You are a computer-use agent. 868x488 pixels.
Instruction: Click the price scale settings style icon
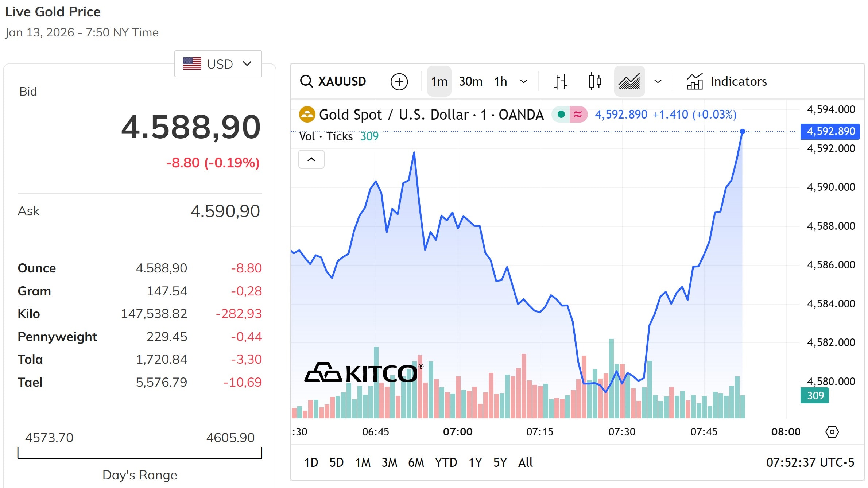(x=560, y=81)
